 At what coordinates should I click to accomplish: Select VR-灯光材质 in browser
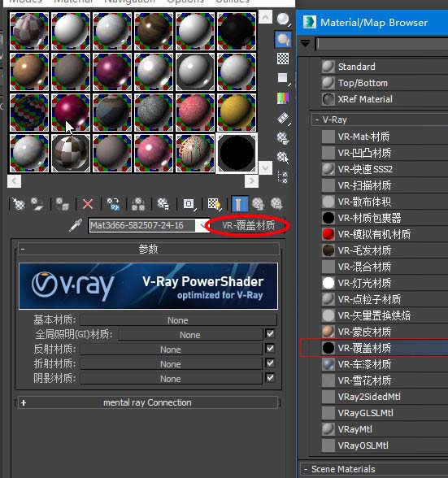pyautogui.click(x=385, y=283)
